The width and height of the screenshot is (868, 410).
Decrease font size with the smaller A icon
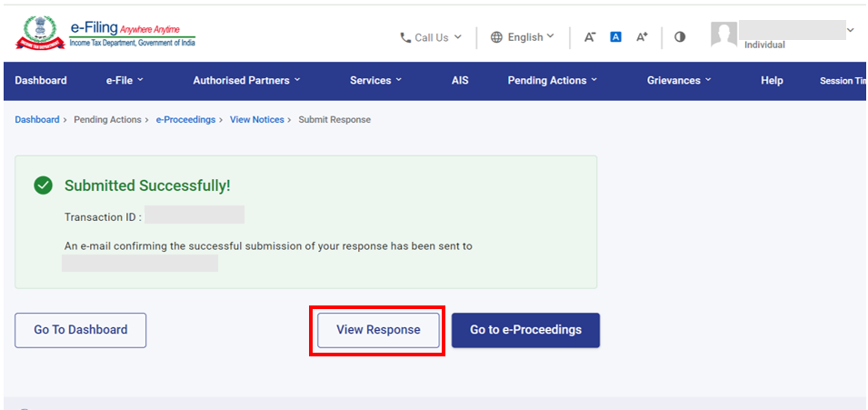point(590,37)
